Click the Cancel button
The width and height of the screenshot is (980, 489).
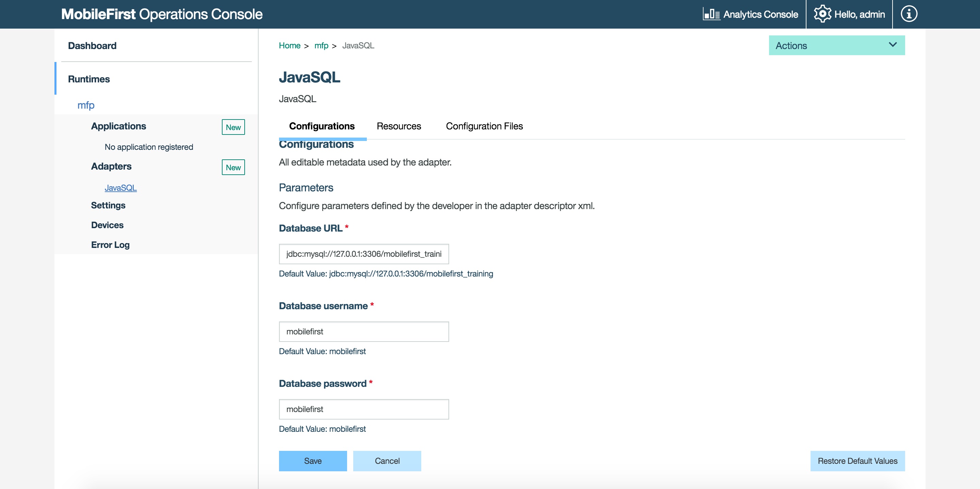tap(387, 461)
